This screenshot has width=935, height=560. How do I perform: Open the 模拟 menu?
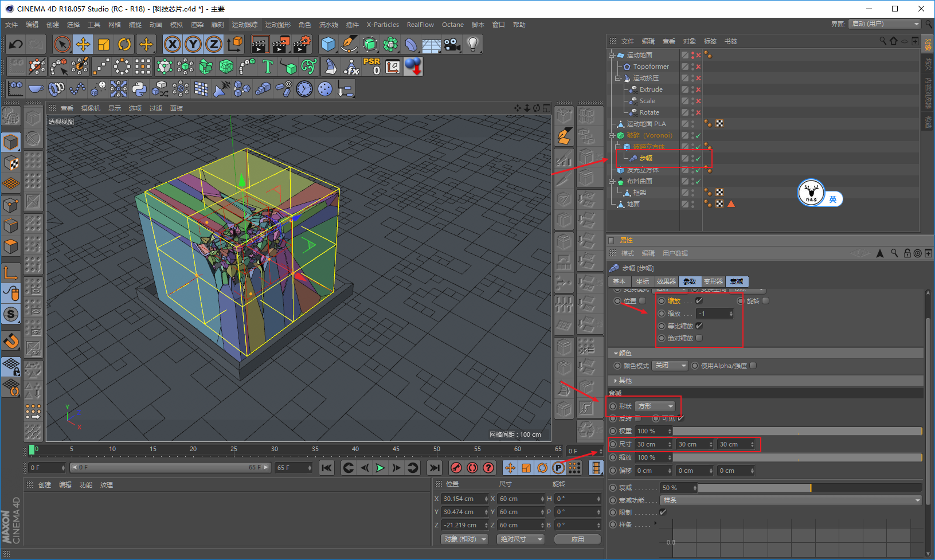[x=177, y=25]
